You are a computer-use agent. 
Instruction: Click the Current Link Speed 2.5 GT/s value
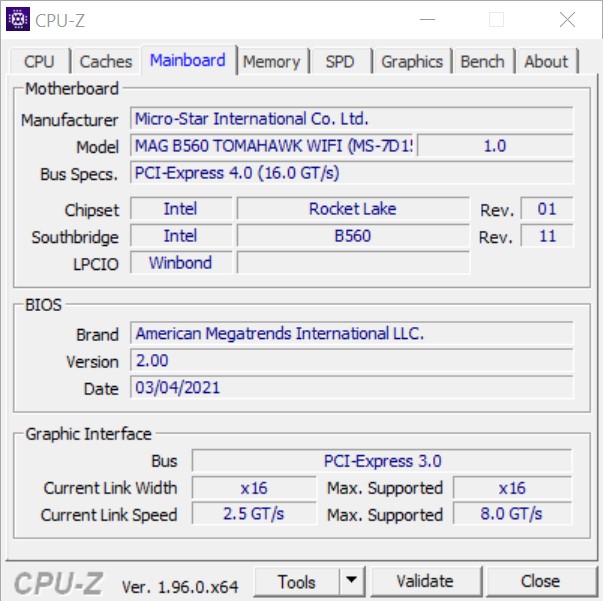click(x=254, y=514)
